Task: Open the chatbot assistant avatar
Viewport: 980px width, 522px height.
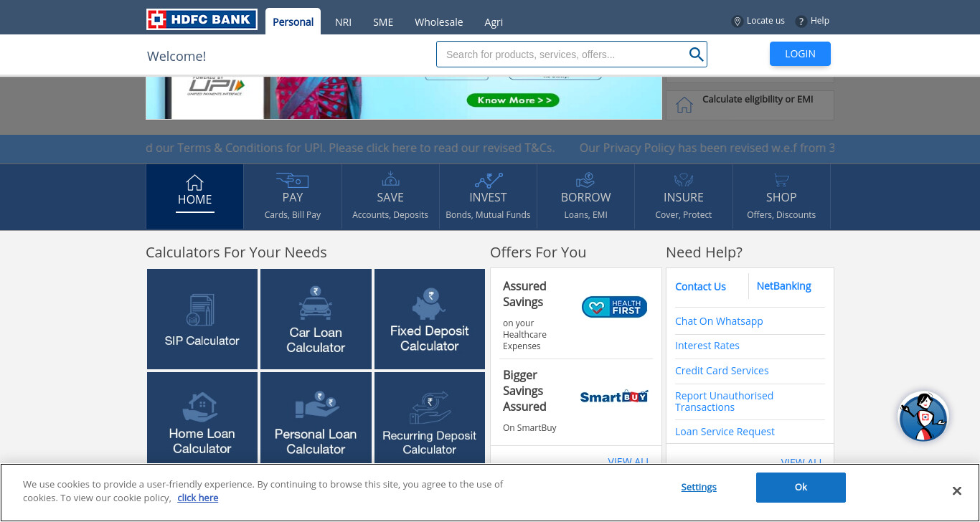Action: (923, 417)
